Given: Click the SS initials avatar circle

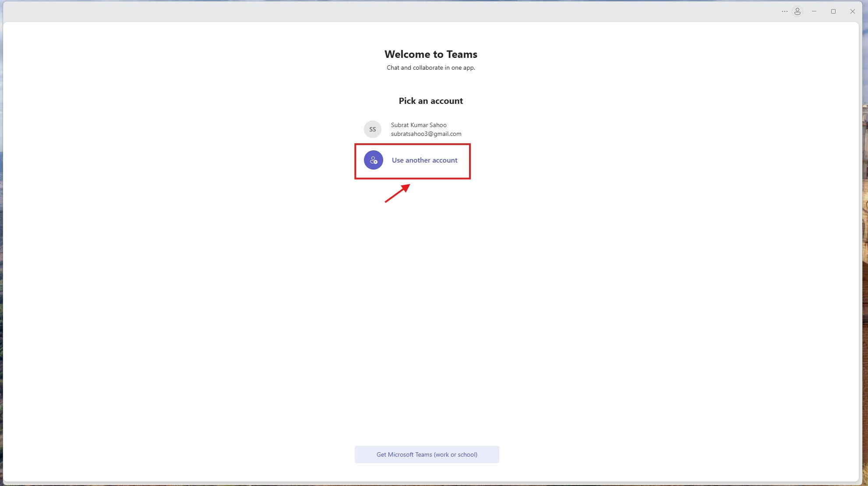Looking at the screenshot, I should point(372,129).
